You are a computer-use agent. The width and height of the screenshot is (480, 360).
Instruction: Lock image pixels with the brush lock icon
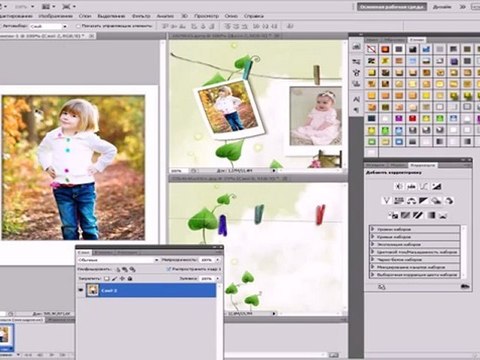click(115, 278)
